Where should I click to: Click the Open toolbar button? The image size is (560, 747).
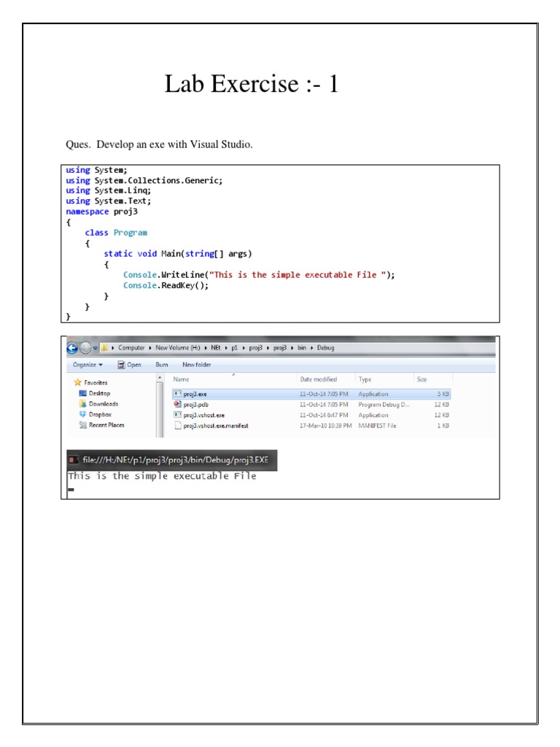[130, 365]
